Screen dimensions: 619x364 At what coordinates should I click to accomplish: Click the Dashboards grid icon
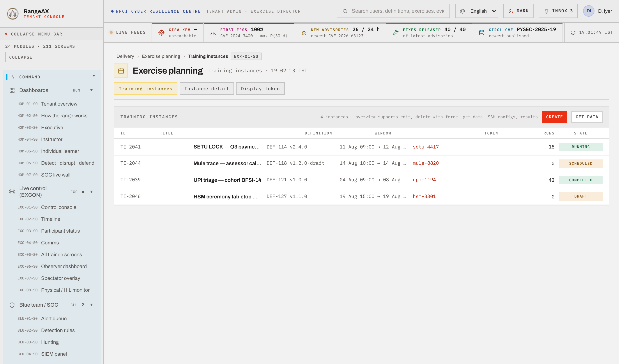point(12,90)
